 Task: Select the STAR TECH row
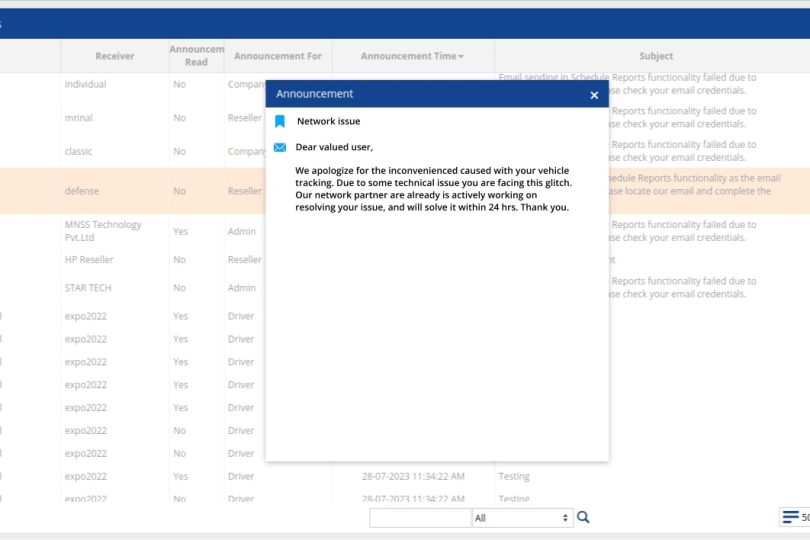(88, 288)
